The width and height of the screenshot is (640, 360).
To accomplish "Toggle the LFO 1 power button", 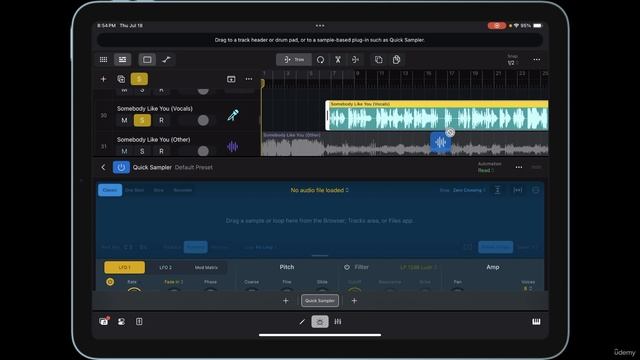I will tap(110, 282).
